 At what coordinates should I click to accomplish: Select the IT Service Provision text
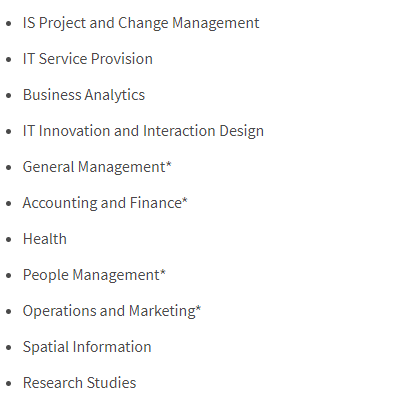point(88,59)
